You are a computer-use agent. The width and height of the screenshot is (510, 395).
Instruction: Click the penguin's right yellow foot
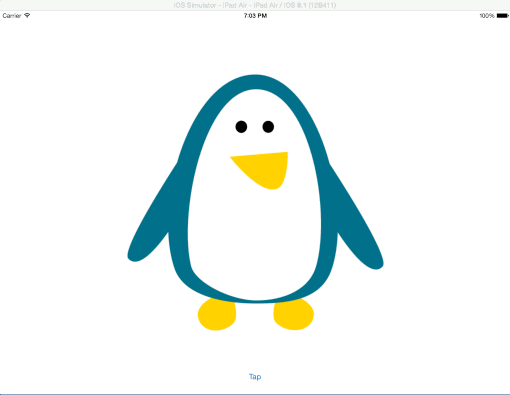pyautogui.click(x=294, y=315)
